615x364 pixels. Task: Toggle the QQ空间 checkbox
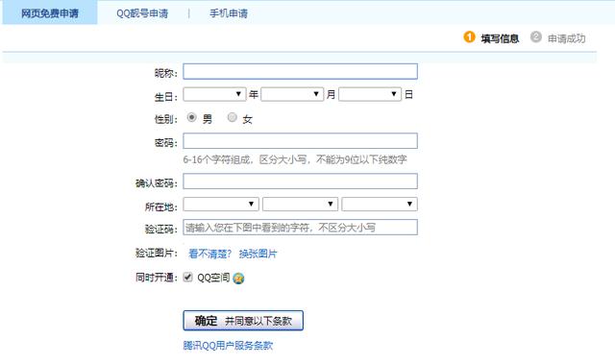click(x=188, y=277)
